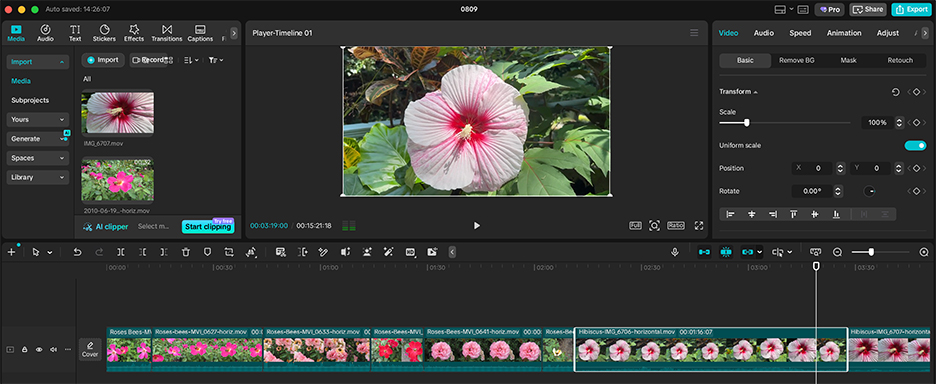Screen dimensions: 936x384
Task: Open the Audio panel icon
Action: (45, 33)
